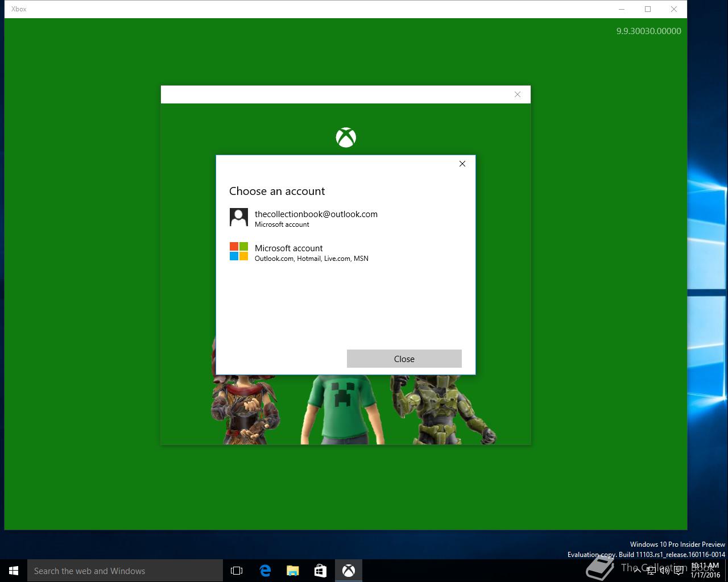
Task: Dismiss Choose an account dialog with X
Action: [x=462, y=164]
